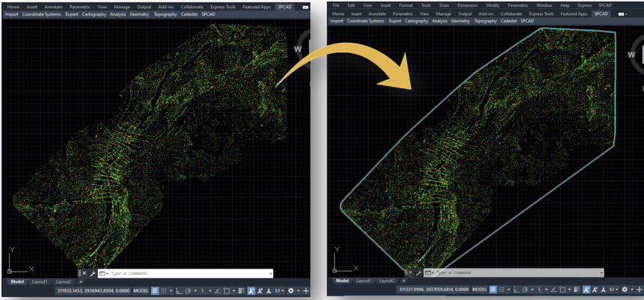Open workspace switching gear in left window
644x300 pixels.
tap(291, 290)
